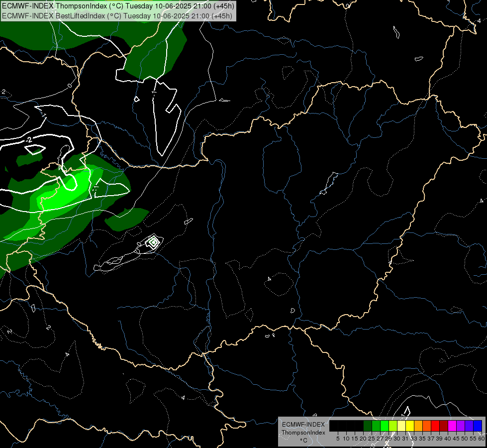
Task: Click the -2 contour label on map
Action: 29,139
